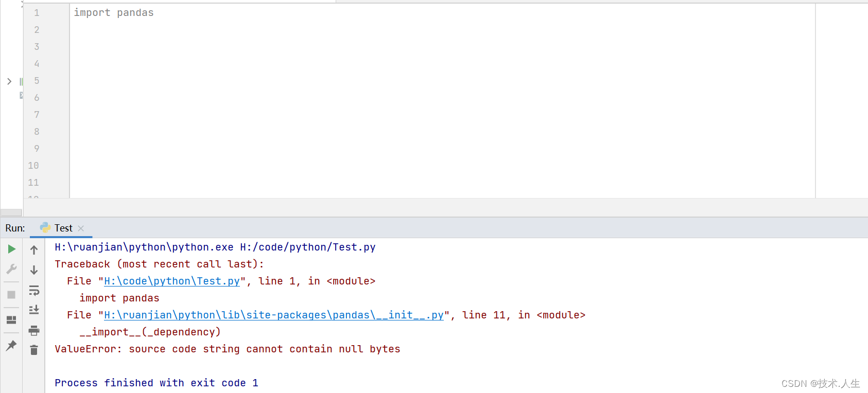This screenshot has height=393, width=868.
Task: Click line number 5 in gutter
Action: 37,81
